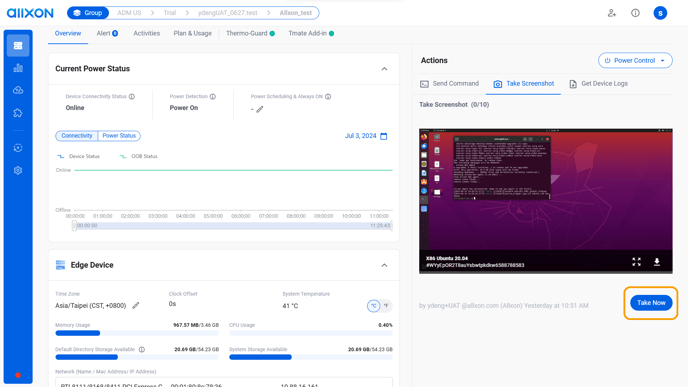688x387 pixels.
Task: Open the Activities tab
Action: tap(147, 33)
